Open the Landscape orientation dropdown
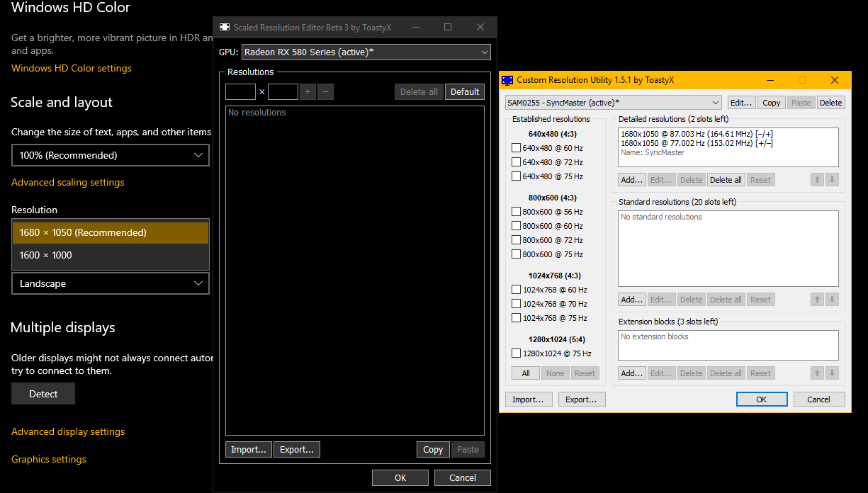 [x=111, y=283]
